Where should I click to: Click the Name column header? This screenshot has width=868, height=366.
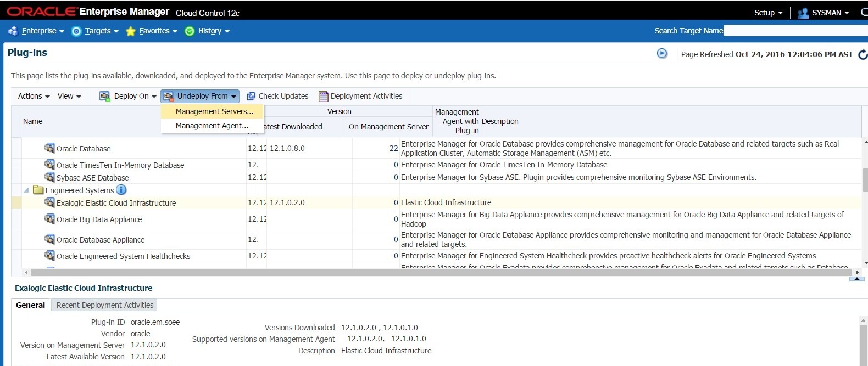33,121
